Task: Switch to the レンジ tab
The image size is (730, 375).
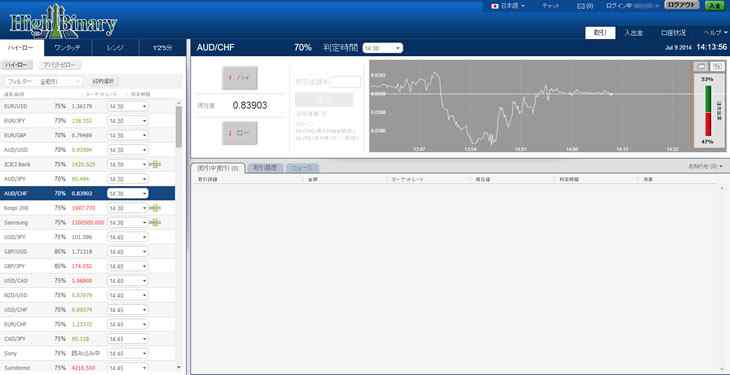Action: coord(115,48)
